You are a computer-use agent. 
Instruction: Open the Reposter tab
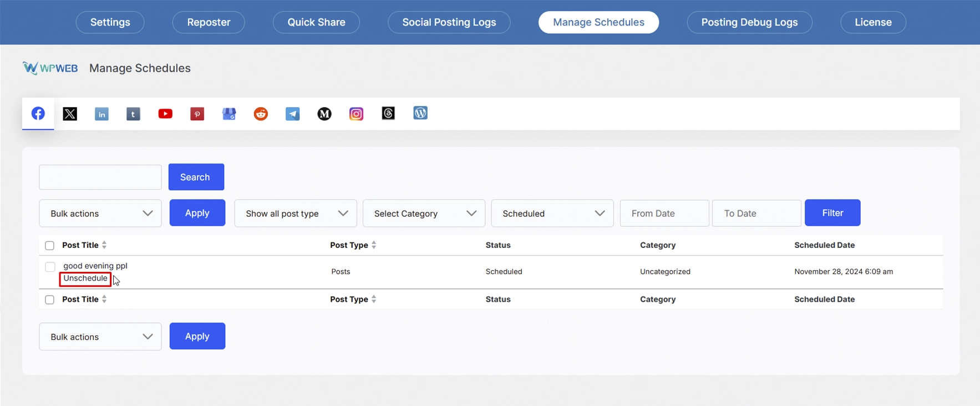209,22
